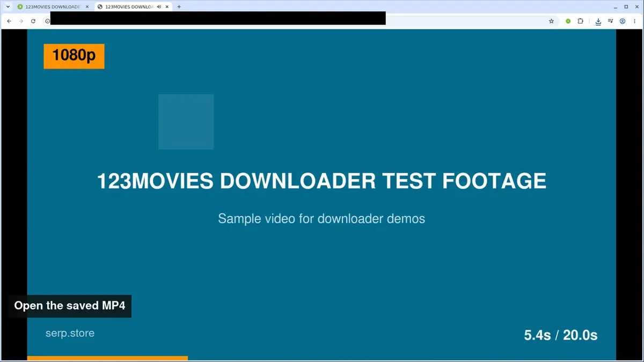644x362 pixels.
Task: Click the light blue square in the video
Action: click(x=186, y=122)
